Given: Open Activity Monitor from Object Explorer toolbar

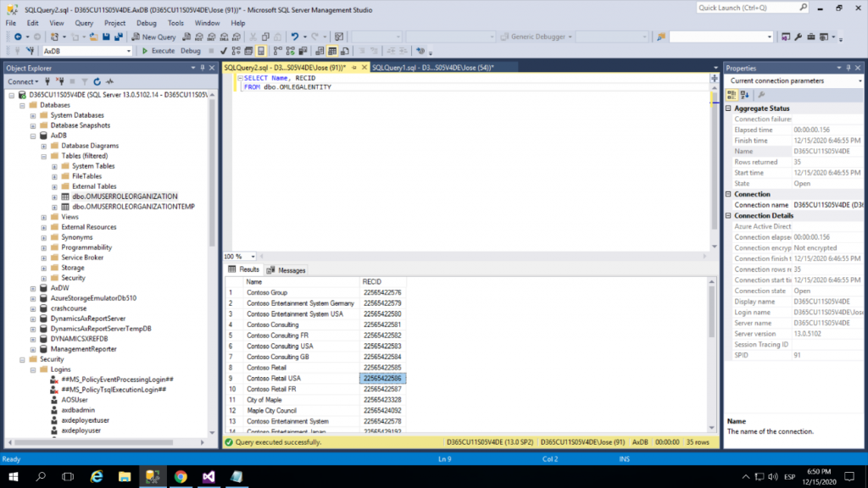Looking at the screenshot, I should point(110,80).
